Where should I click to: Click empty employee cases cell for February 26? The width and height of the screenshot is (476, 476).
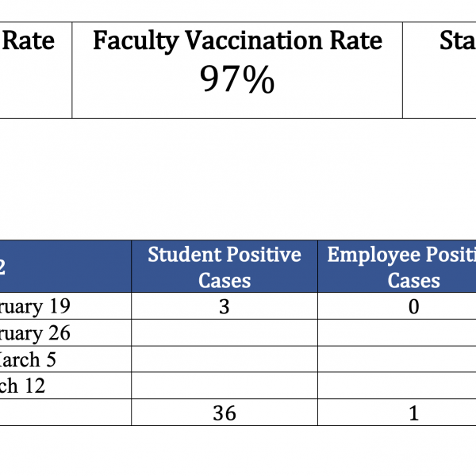click(397, 333)
